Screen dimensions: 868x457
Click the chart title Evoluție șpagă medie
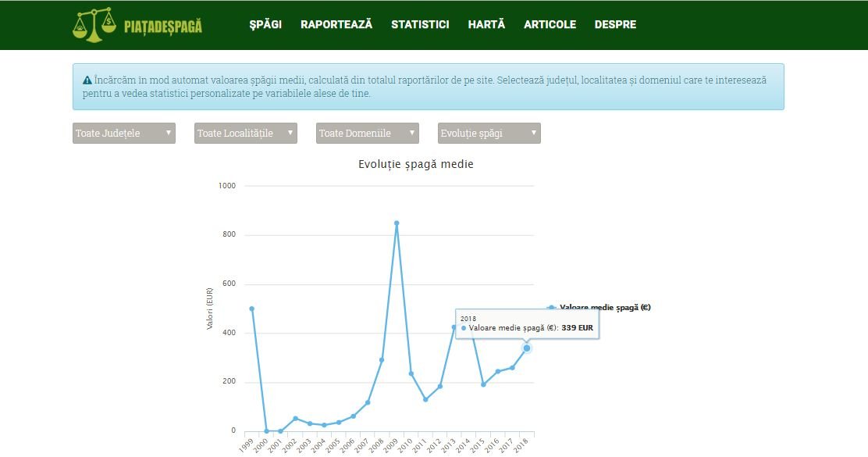pos(414,164)
